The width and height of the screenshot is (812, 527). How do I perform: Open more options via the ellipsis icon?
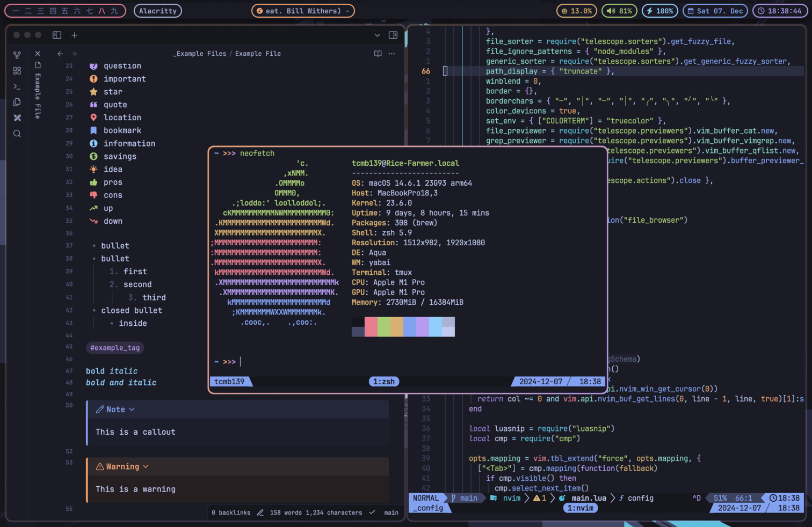point(392,53)
